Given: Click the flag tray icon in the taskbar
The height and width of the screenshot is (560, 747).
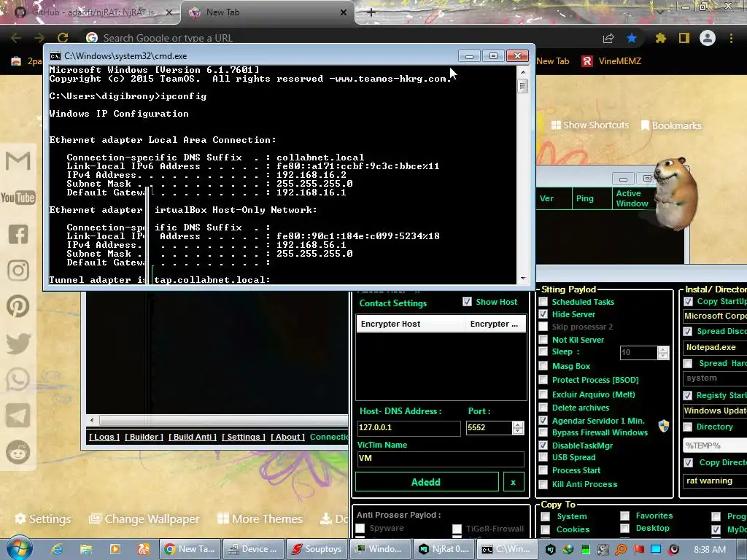Looking at the screenshot, I should tap(638, 550).
